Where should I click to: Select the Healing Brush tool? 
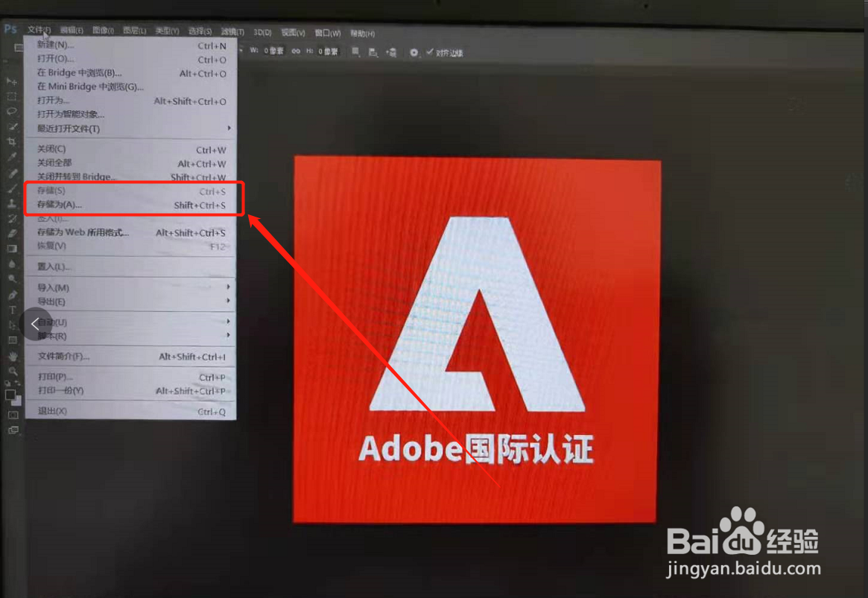[12, 174]
